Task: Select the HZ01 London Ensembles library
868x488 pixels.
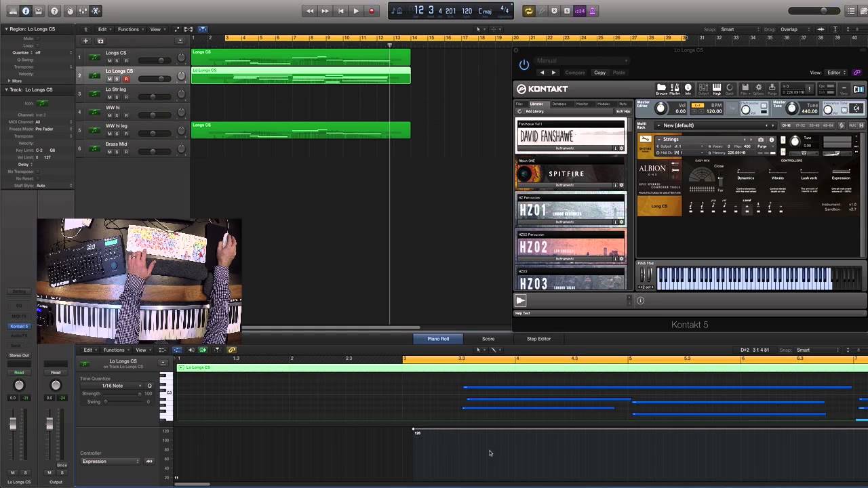Action: pos(571,209)
